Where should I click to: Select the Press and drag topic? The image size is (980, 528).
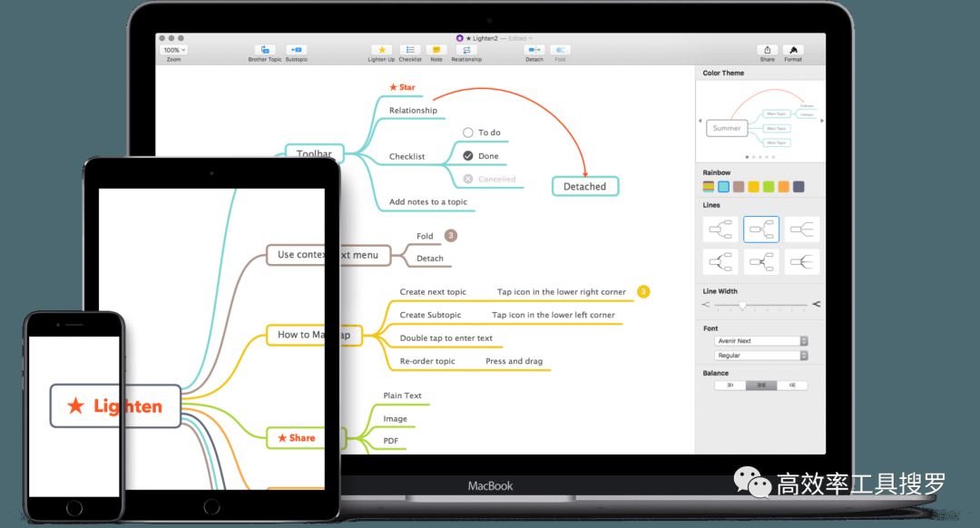pyautogui.click(x=514, y=361)
